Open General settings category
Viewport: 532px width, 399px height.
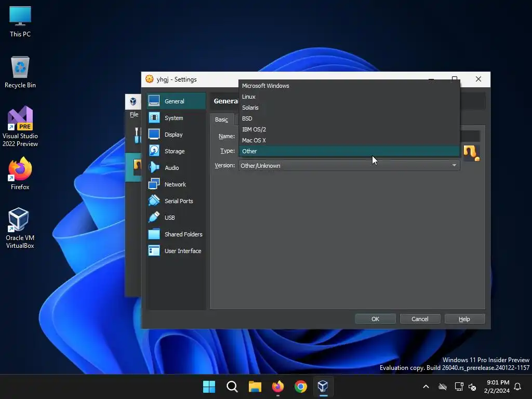coord(176,101)
